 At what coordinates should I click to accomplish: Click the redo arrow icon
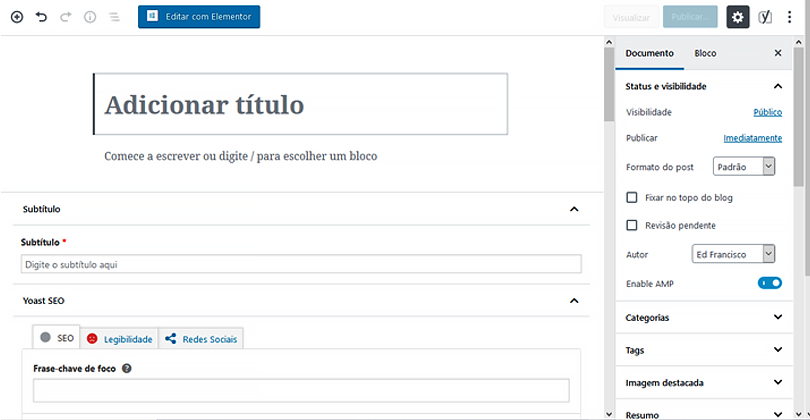tap(66, 17)
